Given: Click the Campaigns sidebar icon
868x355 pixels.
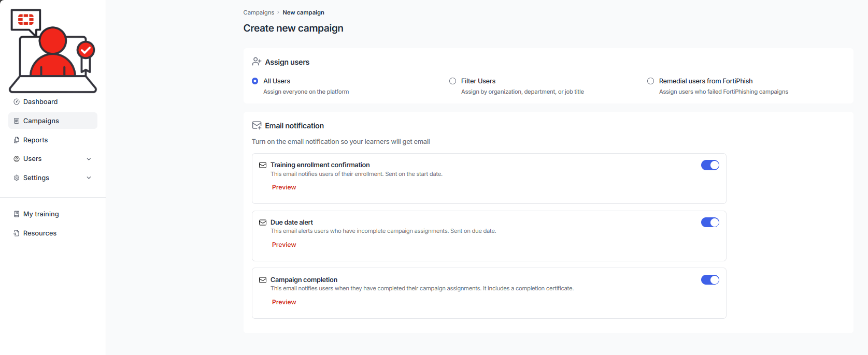Looking at the screenshot, I should click(17, 121).
